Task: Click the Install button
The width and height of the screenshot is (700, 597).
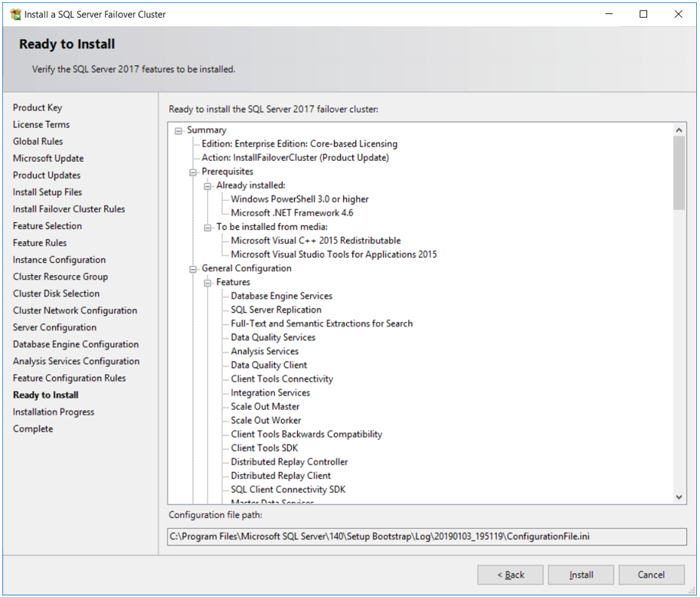Action: coord(581,575)
